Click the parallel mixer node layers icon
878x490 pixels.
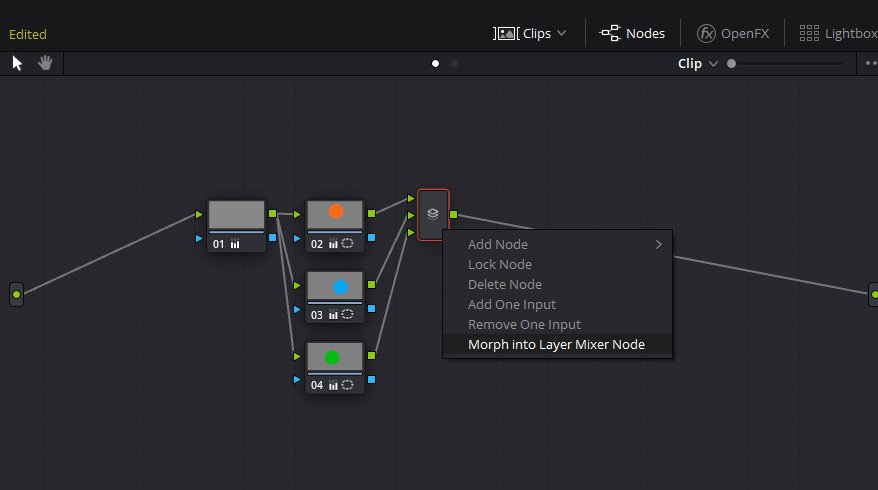point(433,214)
